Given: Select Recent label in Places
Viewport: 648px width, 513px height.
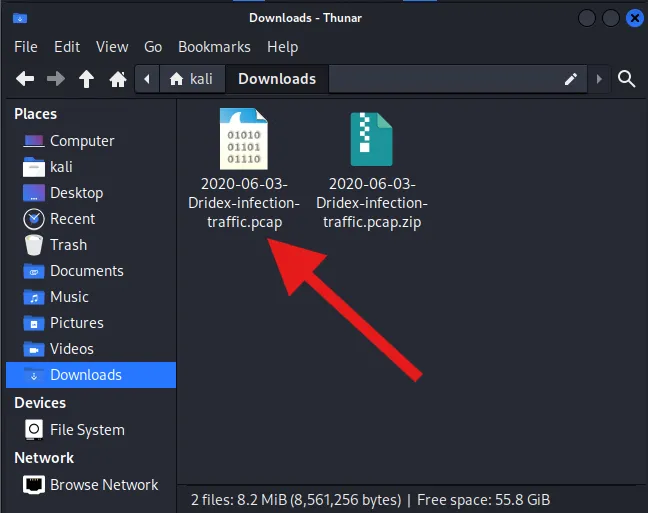Looking at the screenshot, I should click(72, 219).
